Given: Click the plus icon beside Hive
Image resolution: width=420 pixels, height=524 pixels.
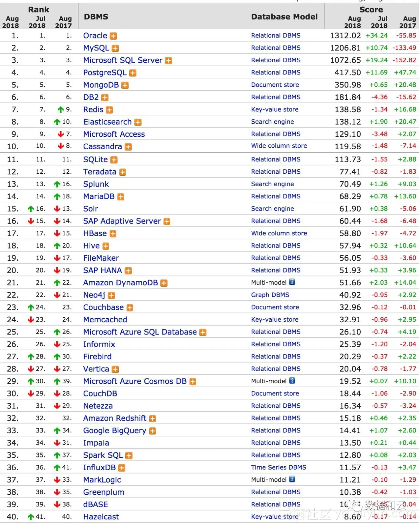Looking at the screenshot, I should click(x=106, y=246).
